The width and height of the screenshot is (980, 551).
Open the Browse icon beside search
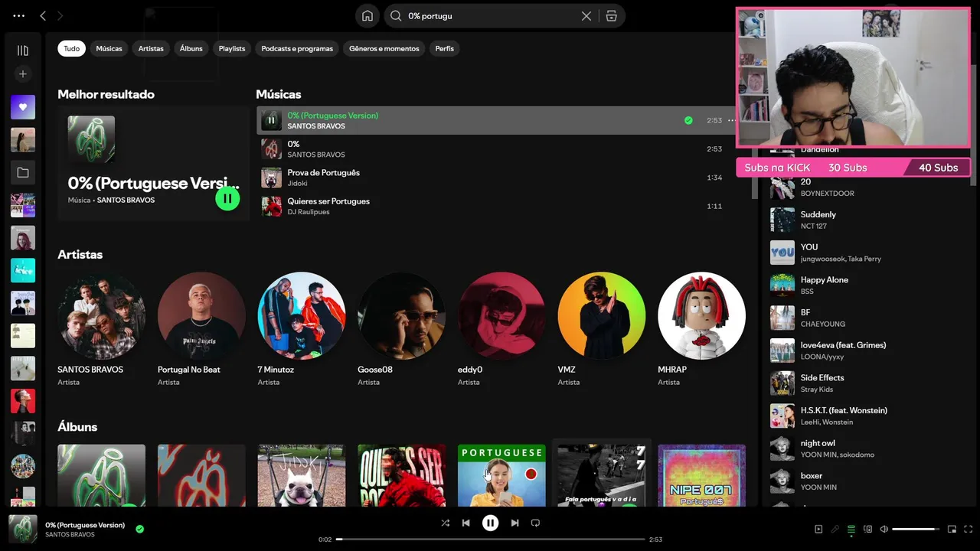click(611, 16)
